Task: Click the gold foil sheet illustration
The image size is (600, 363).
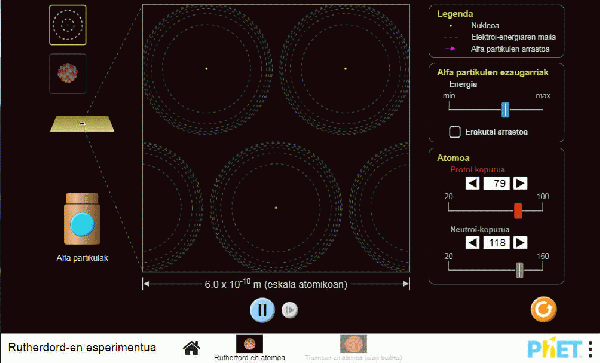Action: coord(82,124)
